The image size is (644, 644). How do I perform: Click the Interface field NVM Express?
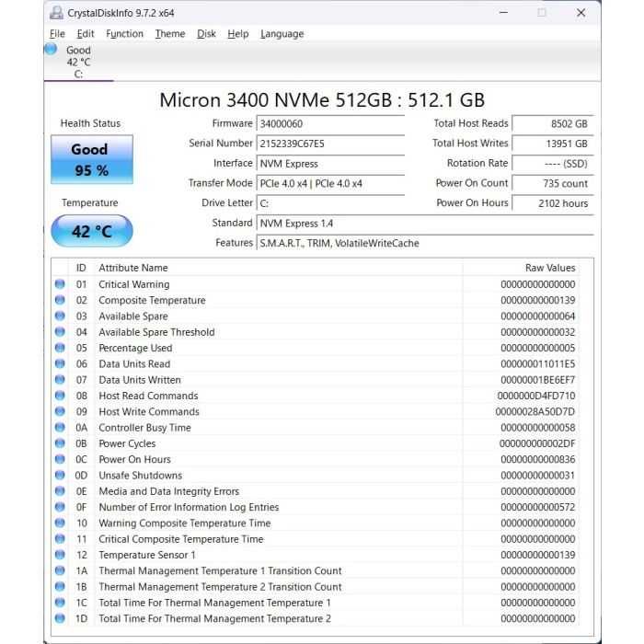[x=330, y=164]
